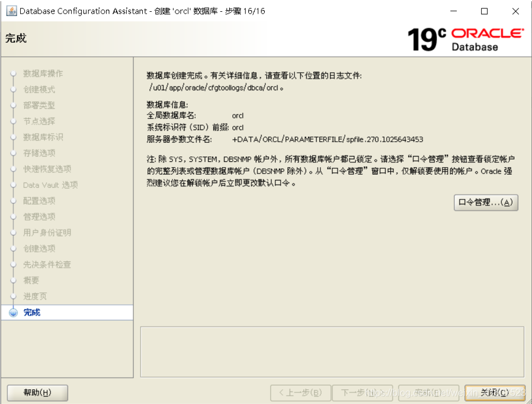Select the 进度页 step

tap(35, 296)
